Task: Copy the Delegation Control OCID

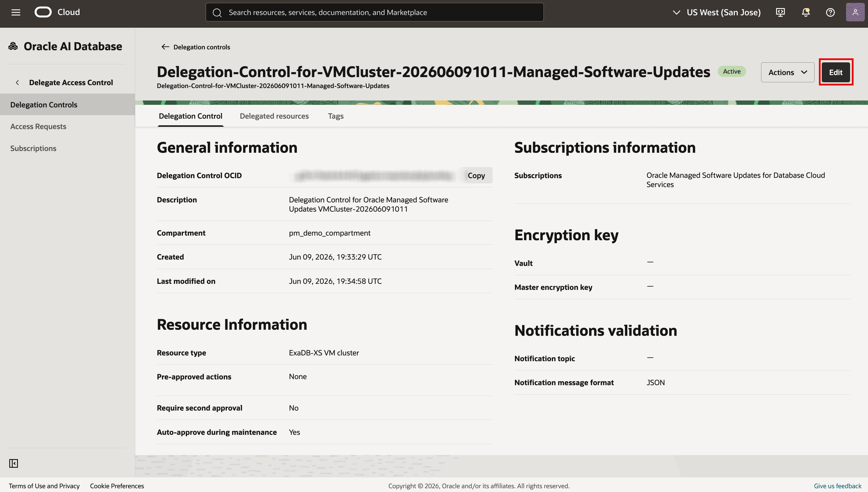Action: [x=476, y=175]
